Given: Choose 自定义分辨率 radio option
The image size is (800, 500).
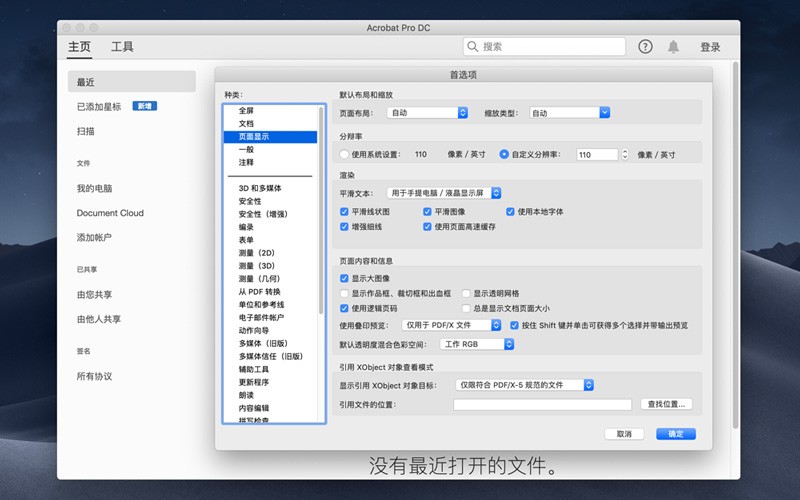Looking at the screenshot, I should click(x=504, y=154).
